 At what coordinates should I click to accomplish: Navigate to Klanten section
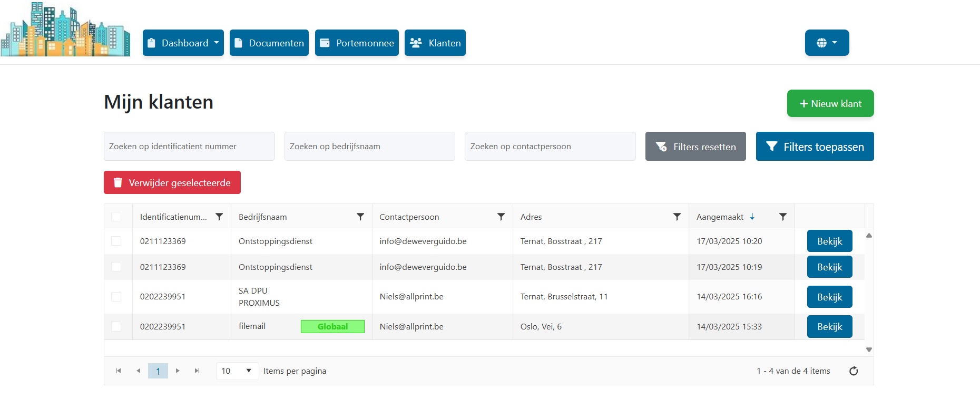[x=435, y=43]
